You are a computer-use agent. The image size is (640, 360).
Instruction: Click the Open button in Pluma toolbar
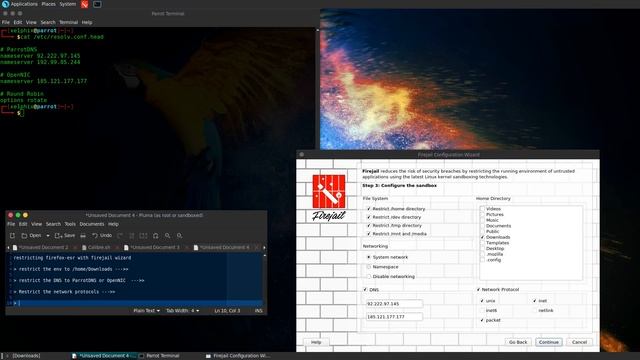coord(31,236)
